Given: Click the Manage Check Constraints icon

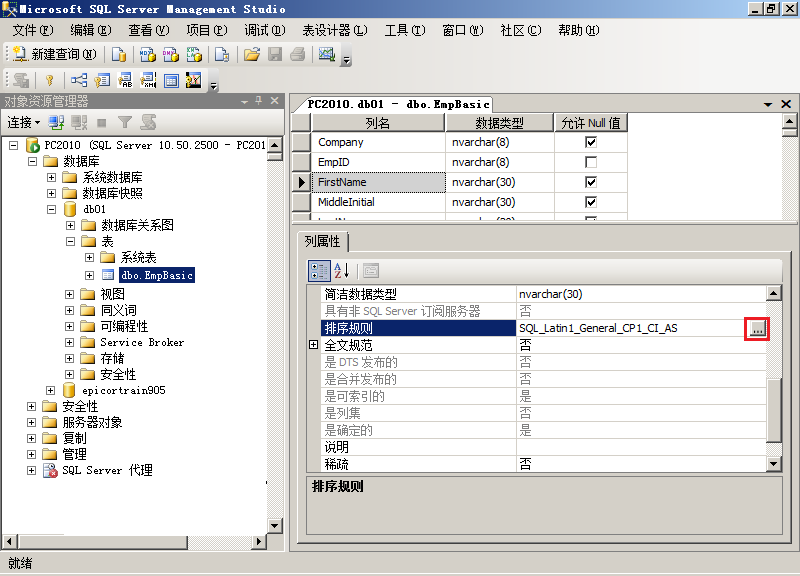Looking at the screenshot, I should click(171, 81).
